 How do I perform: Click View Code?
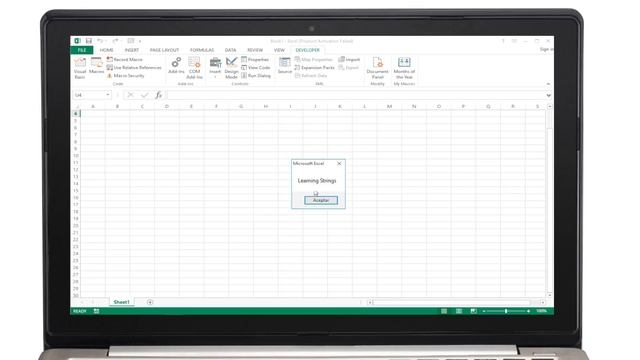(x=256, y=68)
